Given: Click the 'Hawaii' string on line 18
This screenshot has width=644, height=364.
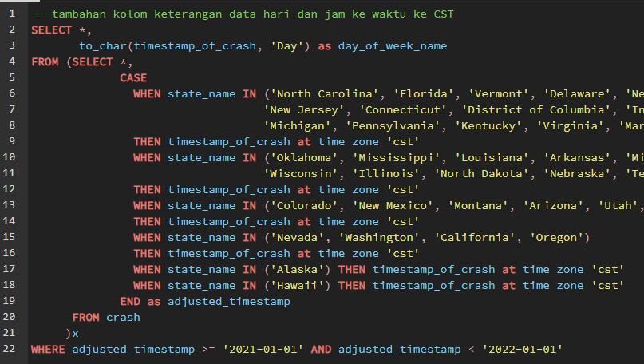Looking at the screenshot, I should pos(298,285).
